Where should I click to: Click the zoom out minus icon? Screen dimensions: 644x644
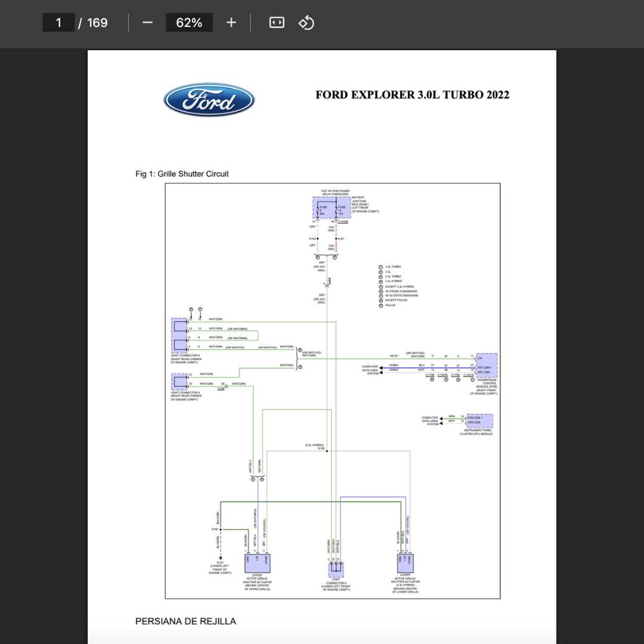[147, 23]
